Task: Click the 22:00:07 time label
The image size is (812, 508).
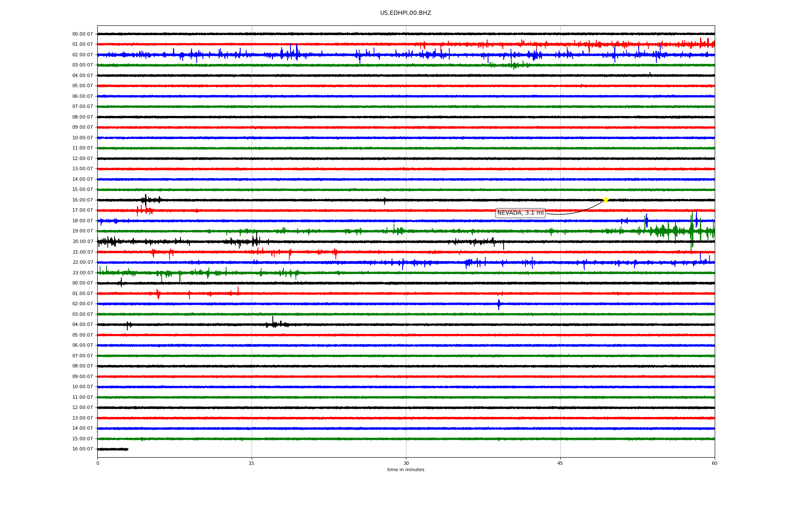Action: click(82, 262)
